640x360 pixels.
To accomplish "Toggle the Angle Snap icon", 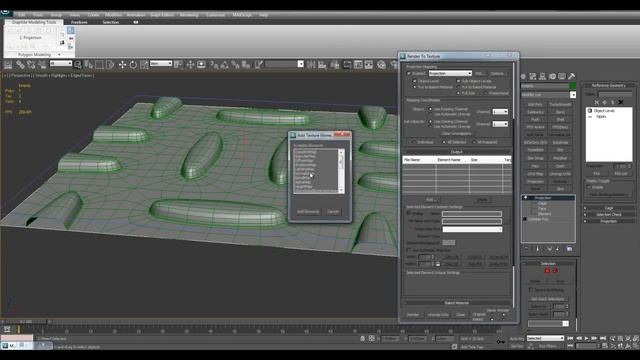I will click(x=224, y=64).
